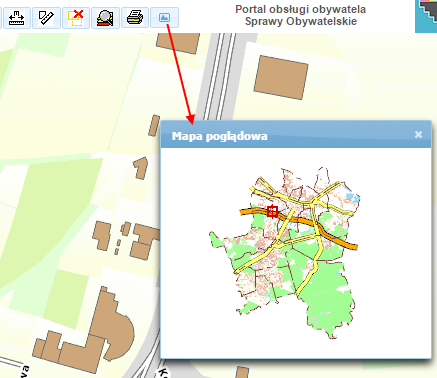Click the large square building top right

[x=281, y=77]
